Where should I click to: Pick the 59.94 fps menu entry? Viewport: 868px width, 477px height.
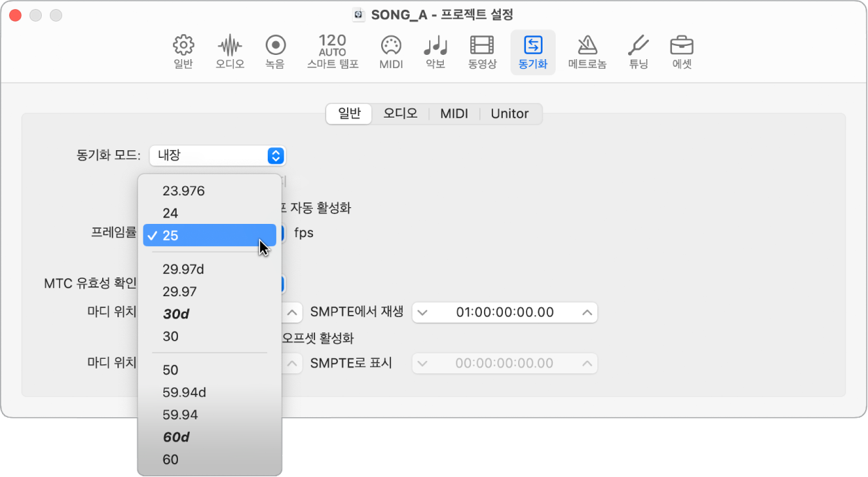pyautogui.click(x=180, y=415)
